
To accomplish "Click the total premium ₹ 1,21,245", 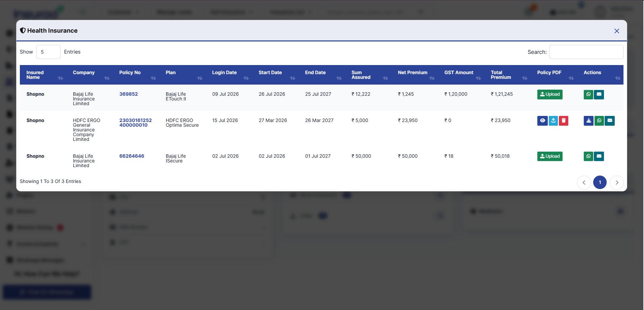I will [502, 94].
